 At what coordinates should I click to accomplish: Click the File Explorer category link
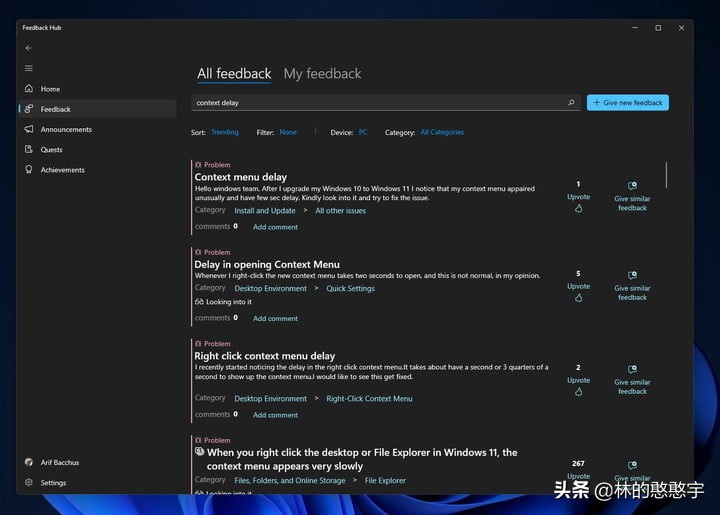pyautogui.click(x=385, y=480)
